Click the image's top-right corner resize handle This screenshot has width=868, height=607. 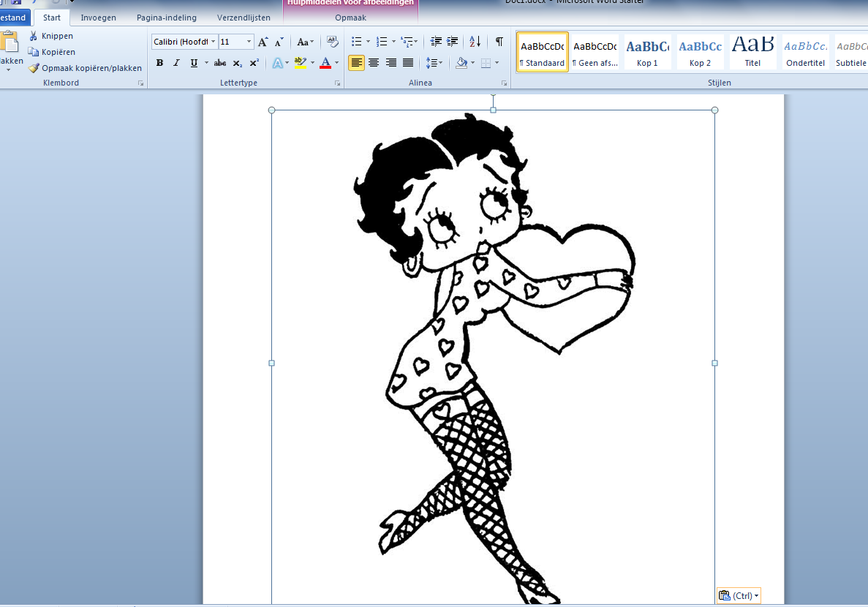pos(714,110)
